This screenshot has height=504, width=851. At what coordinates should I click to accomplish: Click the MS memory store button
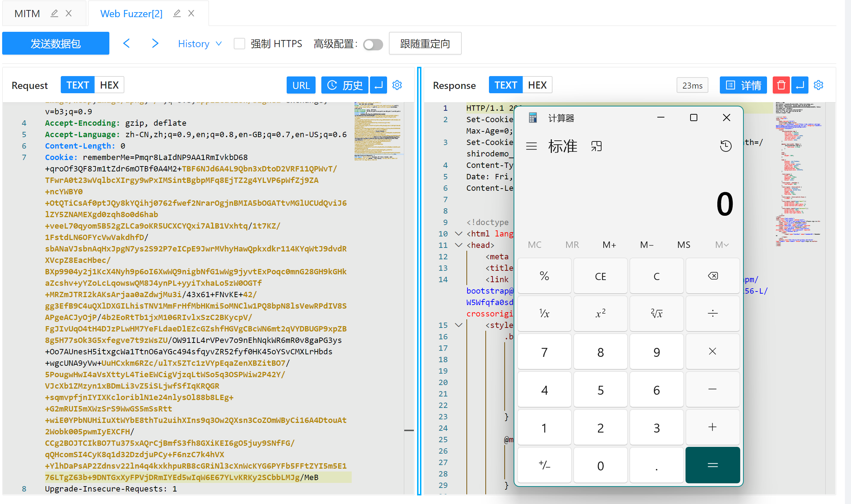(684, 245)
